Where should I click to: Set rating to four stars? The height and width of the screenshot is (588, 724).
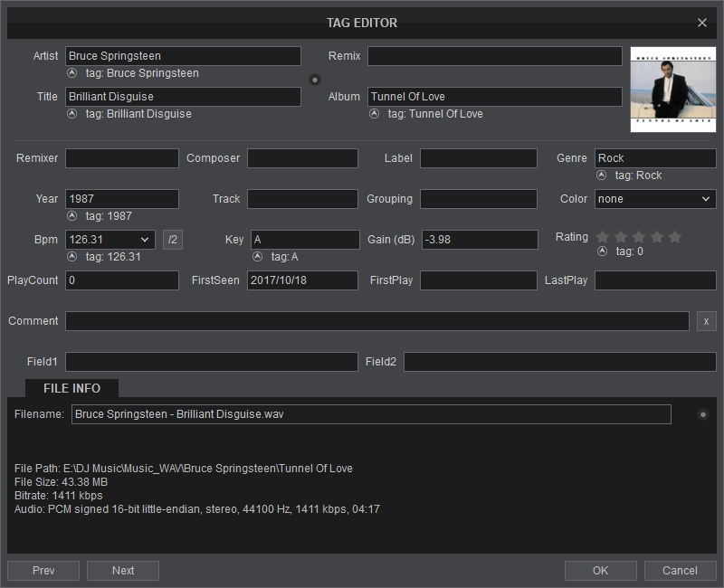click(657, 237)
